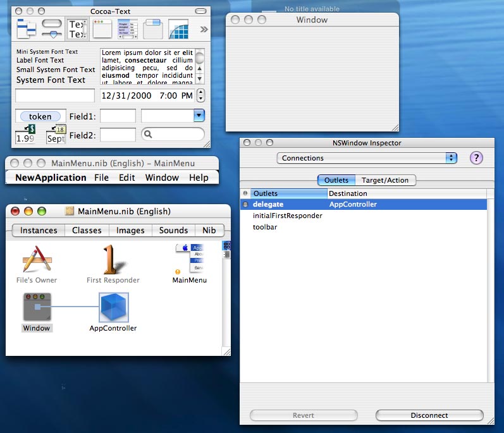Select the Target/Action segment

[x=385, y=180]
